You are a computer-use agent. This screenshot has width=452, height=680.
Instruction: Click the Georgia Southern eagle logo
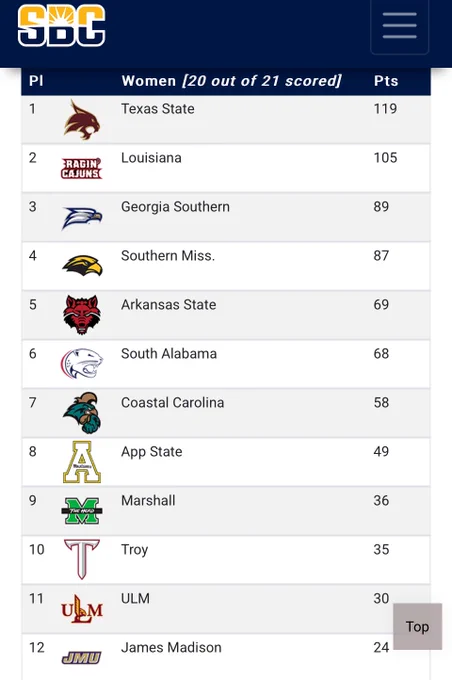point(82,218)
